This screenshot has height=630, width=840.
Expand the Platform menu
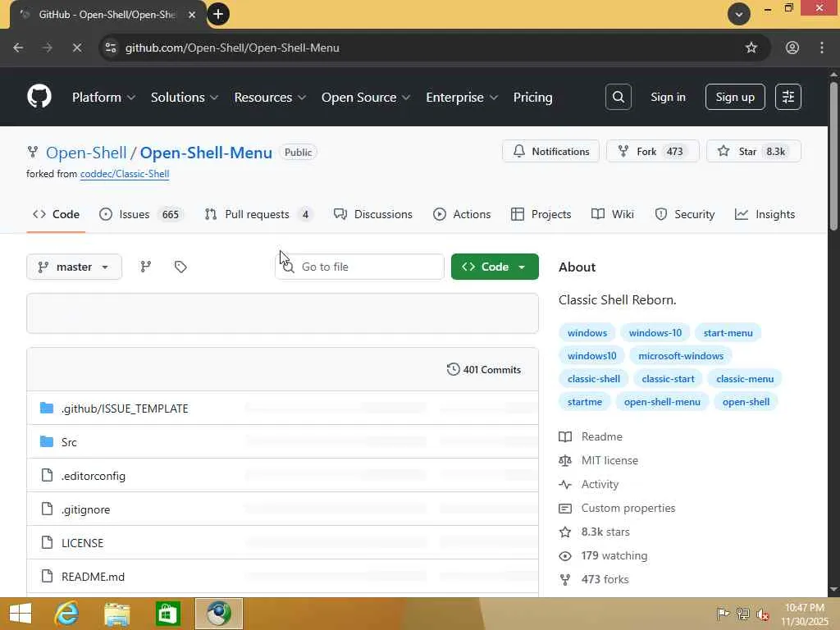click(103, 97)
